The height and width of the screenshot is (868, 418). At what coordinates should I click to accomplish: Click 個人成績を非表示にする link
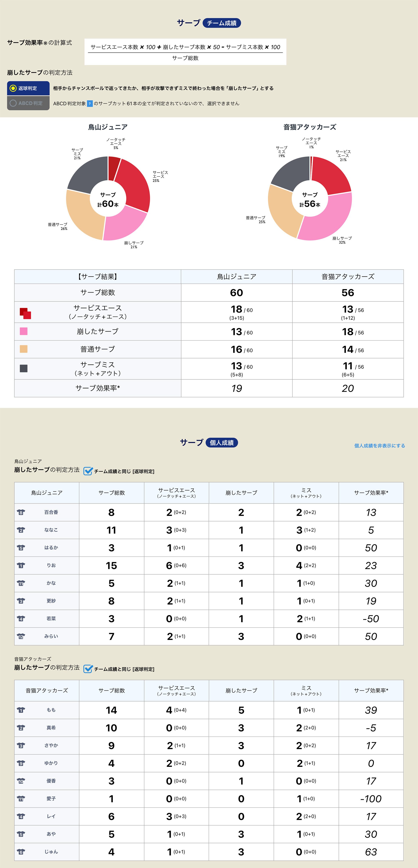point(379,445)
